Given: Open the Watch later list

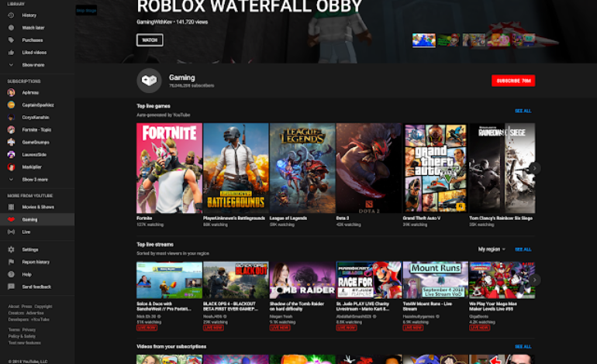Looking at the screenshot, I should pos(32,27).
